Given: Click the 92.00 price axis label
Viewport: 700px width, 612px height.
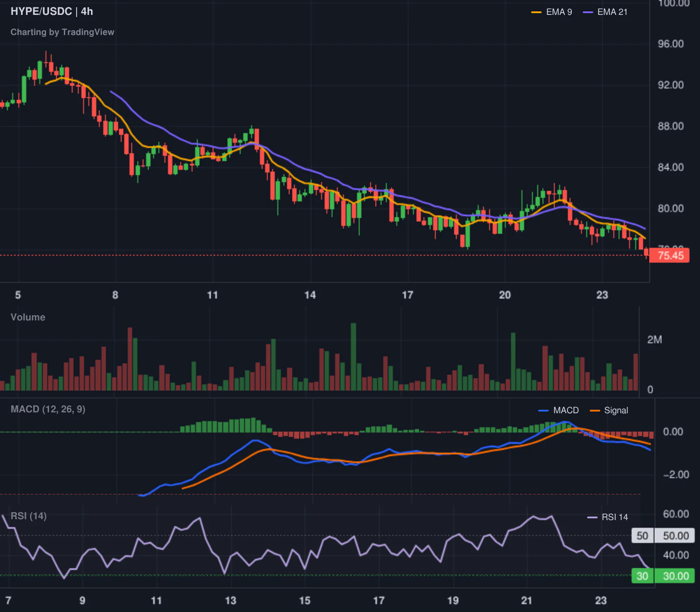Looking at the screenshot, I should click(670, 85).
